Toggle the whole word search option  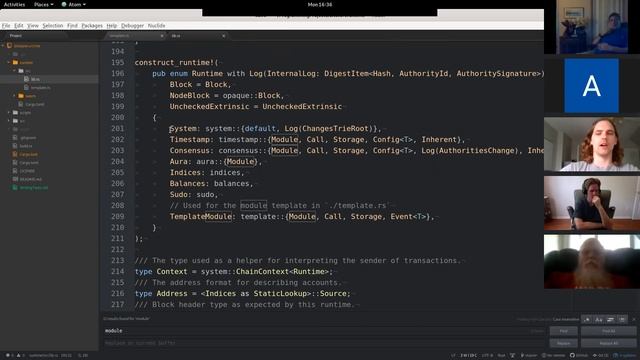click(x=622, y=319)
